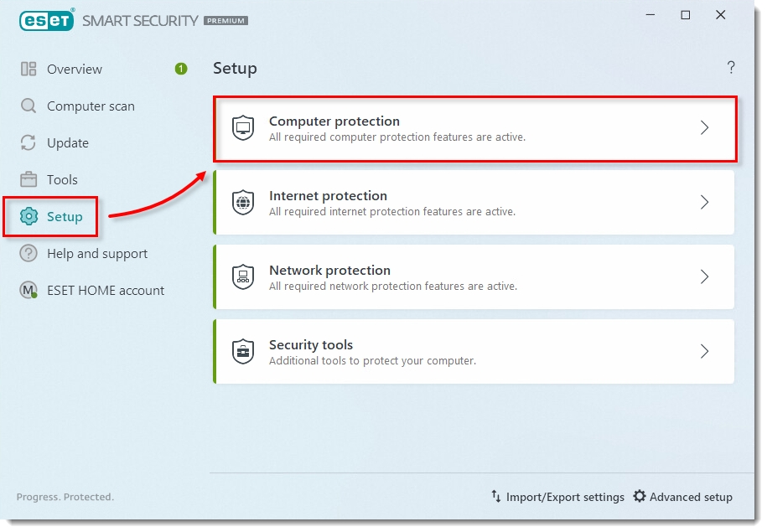Open the Computer scan menu item
Image resolution: width=767 pixels, height=532 pixels.
(x=91, y=106)
